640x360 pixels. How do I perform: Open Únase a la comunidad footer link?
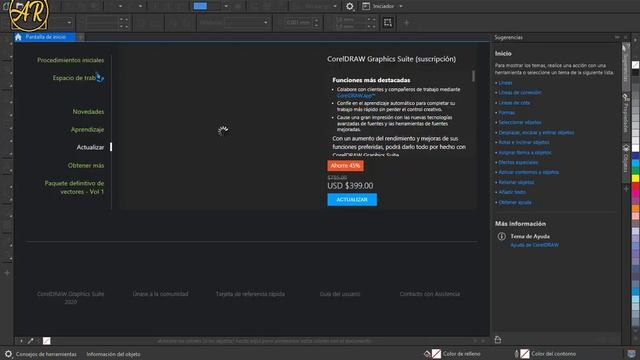[x=160, y=294]
